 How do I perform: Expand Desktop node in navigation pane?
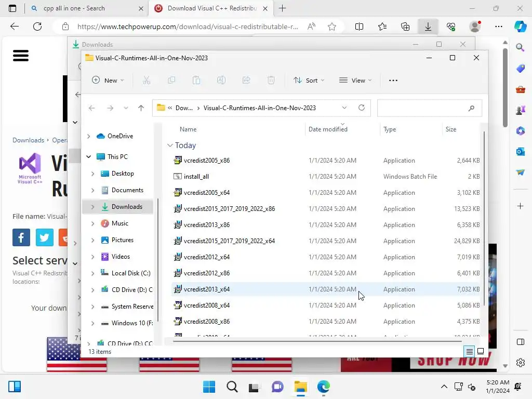pyautogui.click(x=92, y=174)
